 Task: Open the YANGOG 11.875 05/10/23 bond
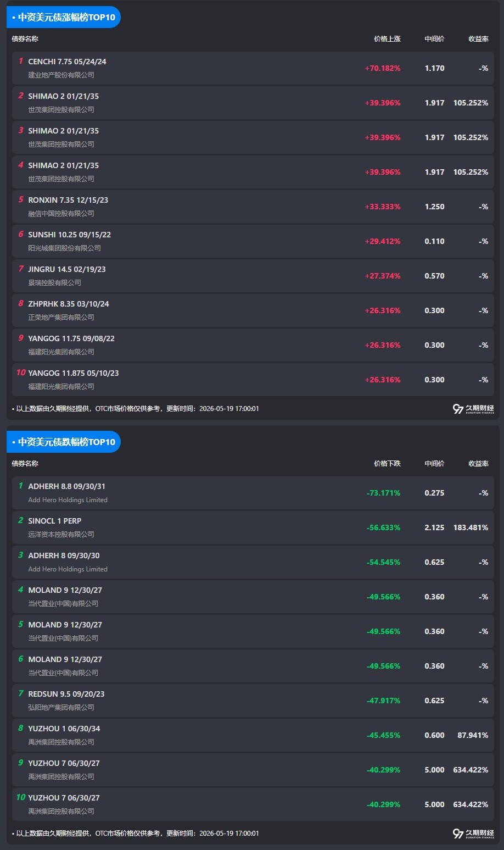pyautogui.click(x=253, y=380)
